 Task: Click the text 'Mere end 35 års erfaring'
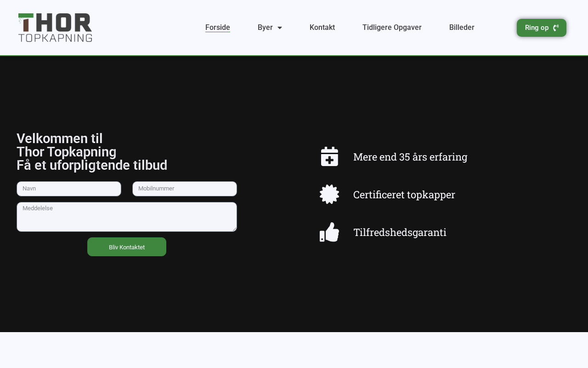[410, 157]
